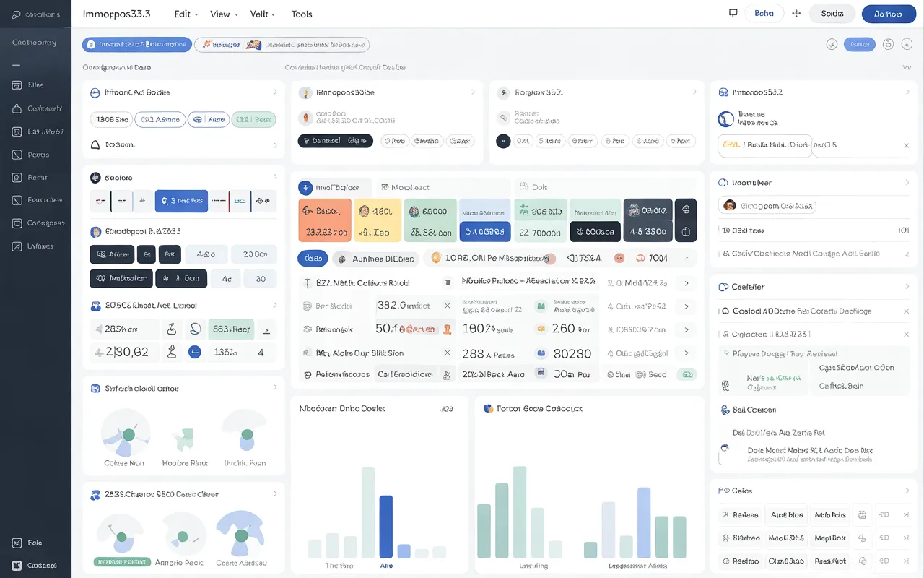Image resolution: width=924 pixels, height=578 pixels.
Task: Click the pie chart icon beside Tortor chart title
Action: pos(489,408)
